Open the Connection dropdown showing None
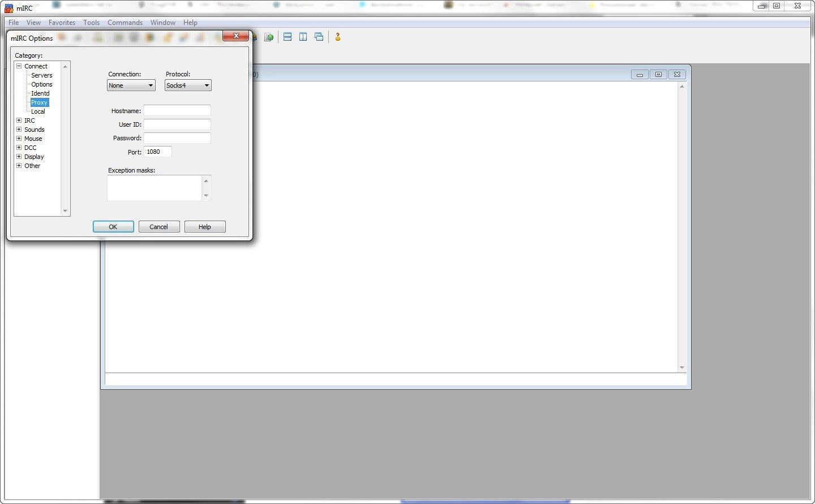 click(x=131, y=85)
